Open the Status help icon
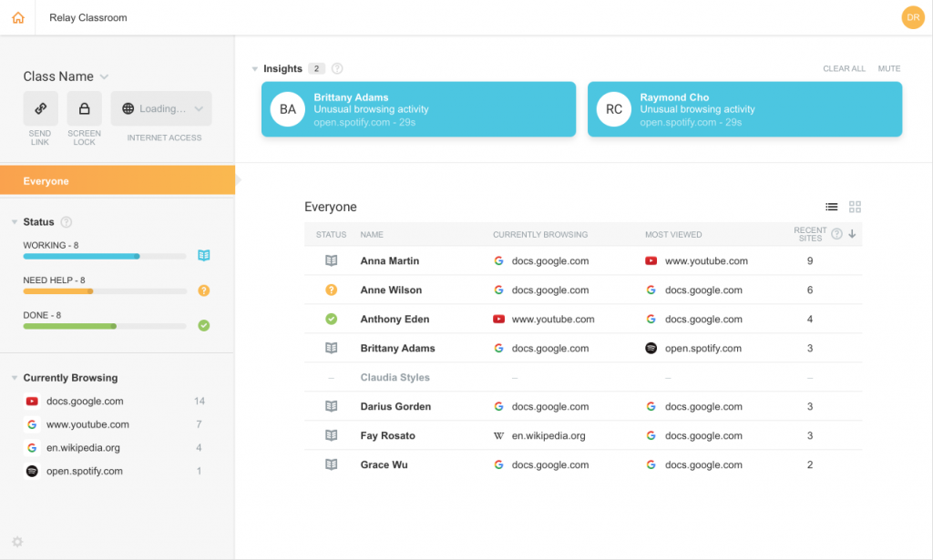 66,222
